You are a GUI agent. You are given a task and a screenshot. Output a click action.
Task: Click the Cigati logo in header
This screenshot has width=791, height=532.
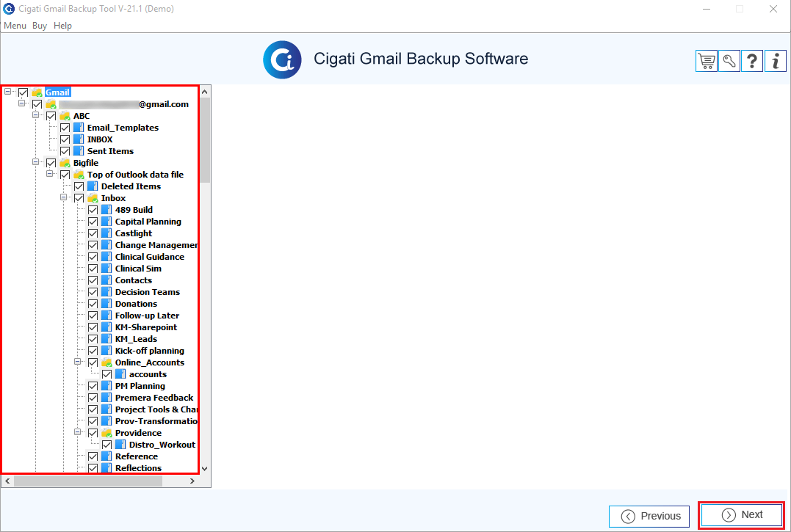[x=282, y=59]
